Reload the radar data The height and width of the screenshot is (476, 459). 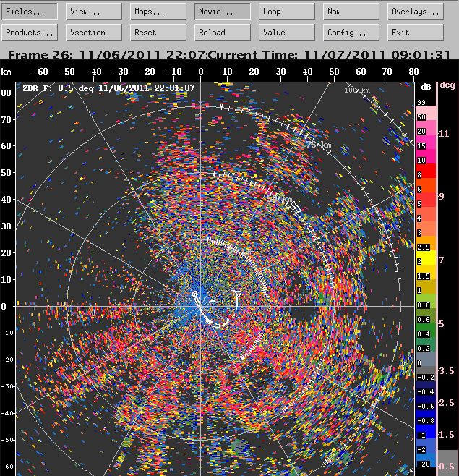point(223,33)
